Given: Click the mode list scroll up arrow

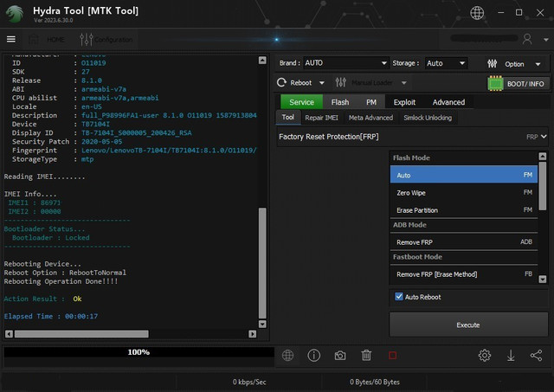Looking at the screenshot, I should [543, 156].
